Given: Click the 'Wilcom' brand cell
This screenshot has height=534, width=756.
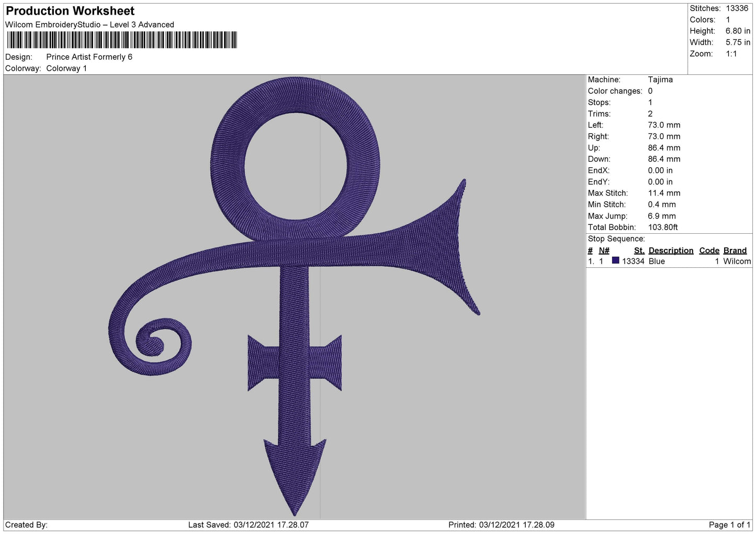Looking at the screenshot, I should coord(737,262).
